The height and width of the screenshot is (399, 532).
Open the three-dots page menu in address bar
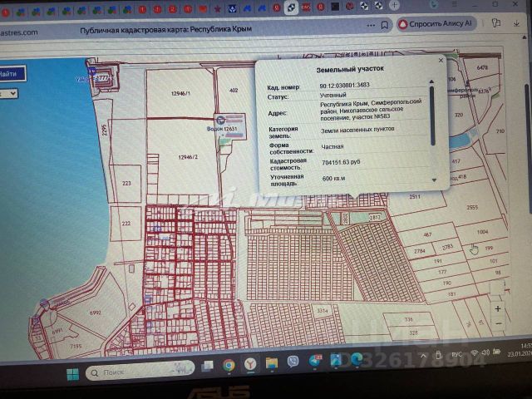[371, 26]
